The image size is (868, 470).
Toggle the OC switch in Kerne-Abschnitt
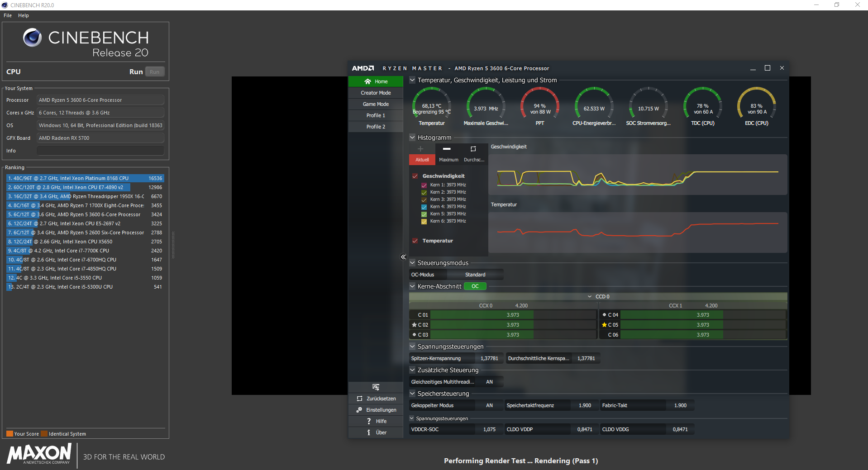[x=475, y=286]
